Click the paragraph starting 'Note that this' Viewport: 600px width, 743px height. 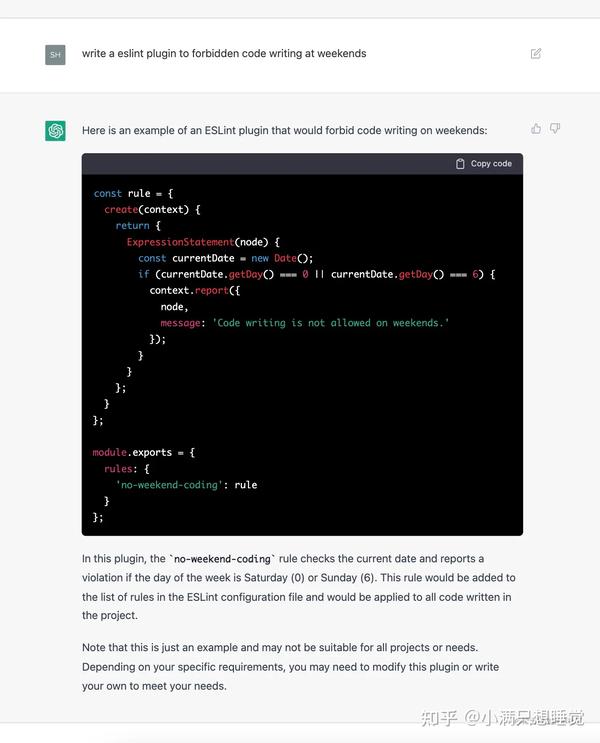290,667
